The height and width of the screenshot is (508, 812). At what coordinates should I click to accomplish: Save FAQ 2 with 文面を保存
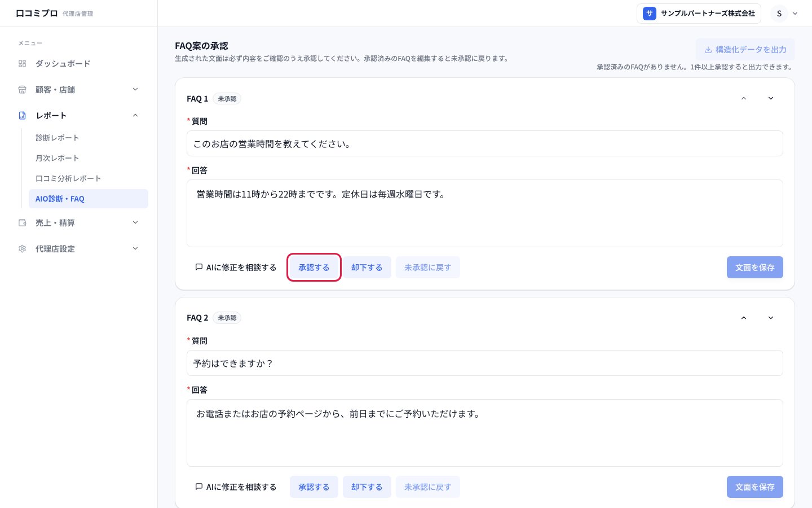[755, 487]
